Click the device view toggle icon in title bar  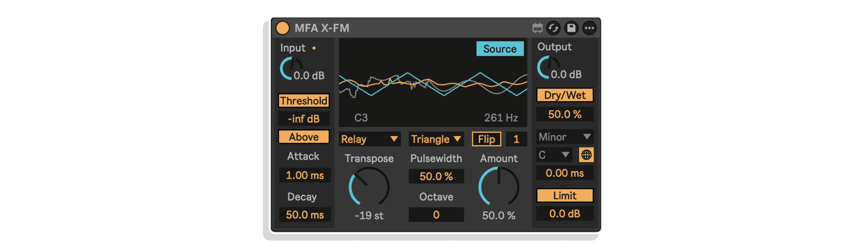[537, 28]
